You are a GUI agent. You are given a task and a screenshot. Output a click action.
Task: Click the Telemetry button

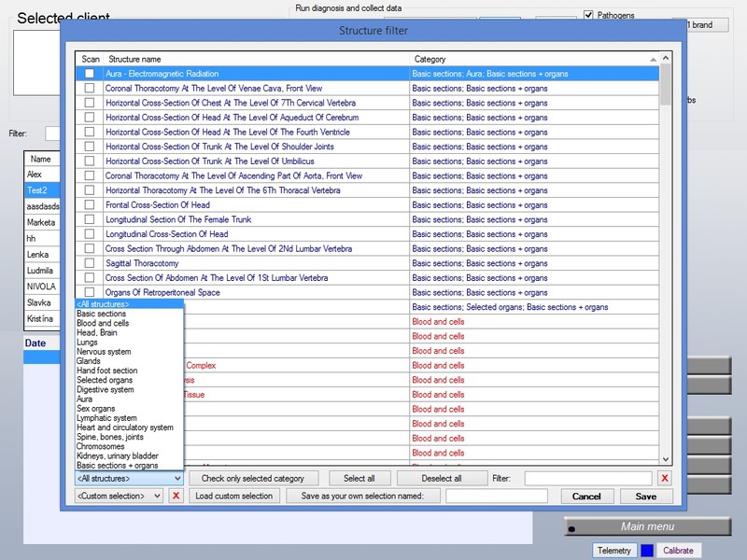(x=614, y=551)
